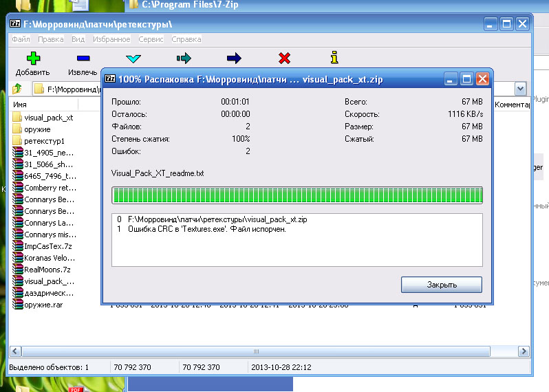Click the up-folder navigation icon

17,89
